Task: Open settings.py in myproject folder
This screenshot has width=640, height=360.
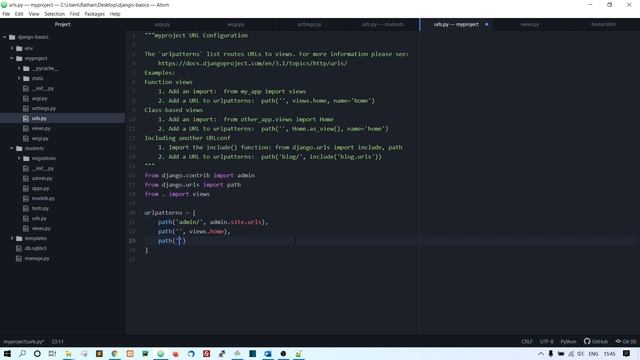Action: tap(44, 108)
